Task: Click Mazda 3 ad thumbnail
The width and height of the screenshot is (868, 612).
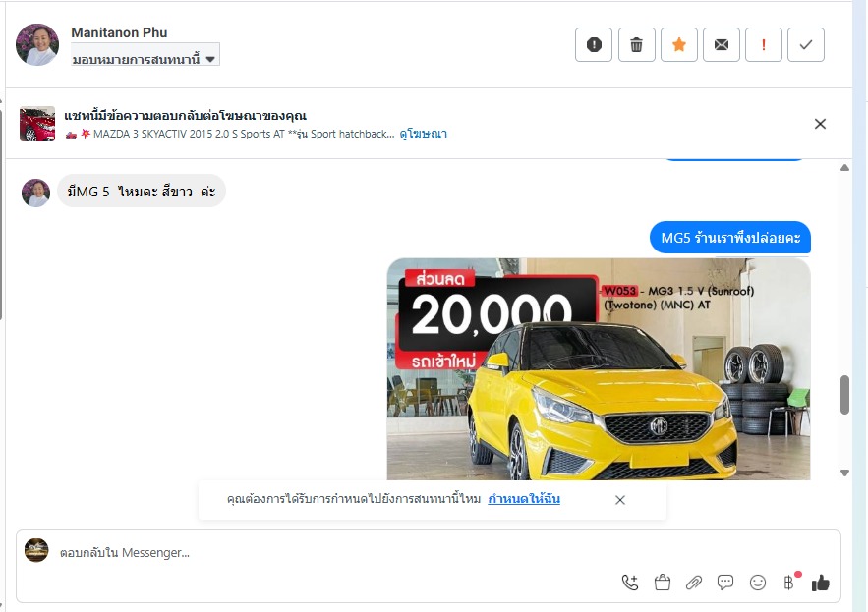Action: coord(37,124)
